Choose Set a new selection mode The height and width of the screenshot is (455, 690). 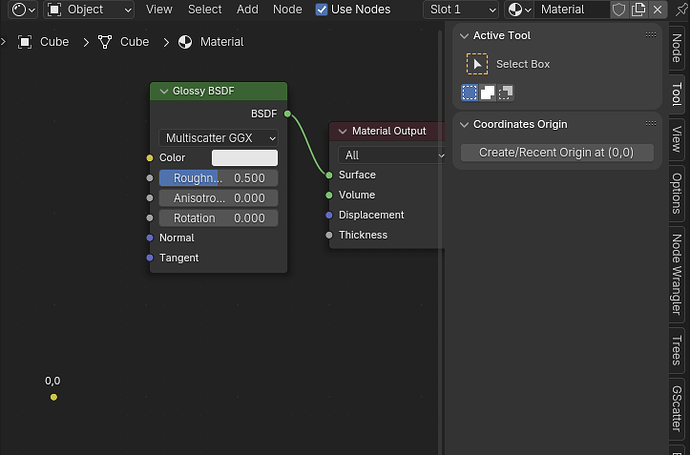click(470, 92)
